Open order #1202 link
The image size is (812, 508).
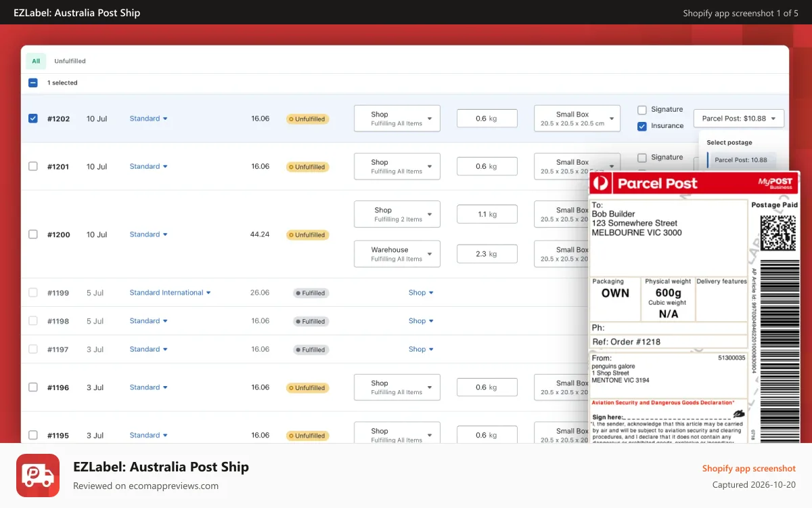[x=58, y=119]
